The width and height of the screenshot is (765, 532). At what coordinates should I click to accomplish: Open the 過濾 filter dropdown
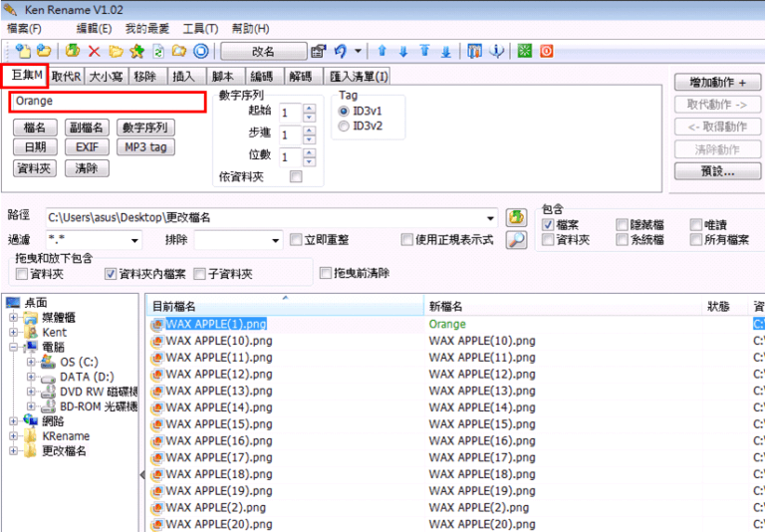coord(134,240)
